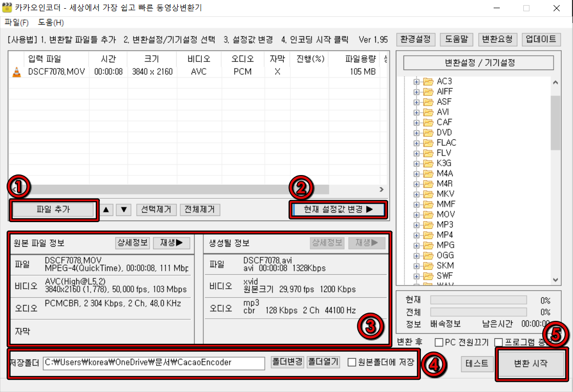Click the 전체 progress bar

[478, 312]
